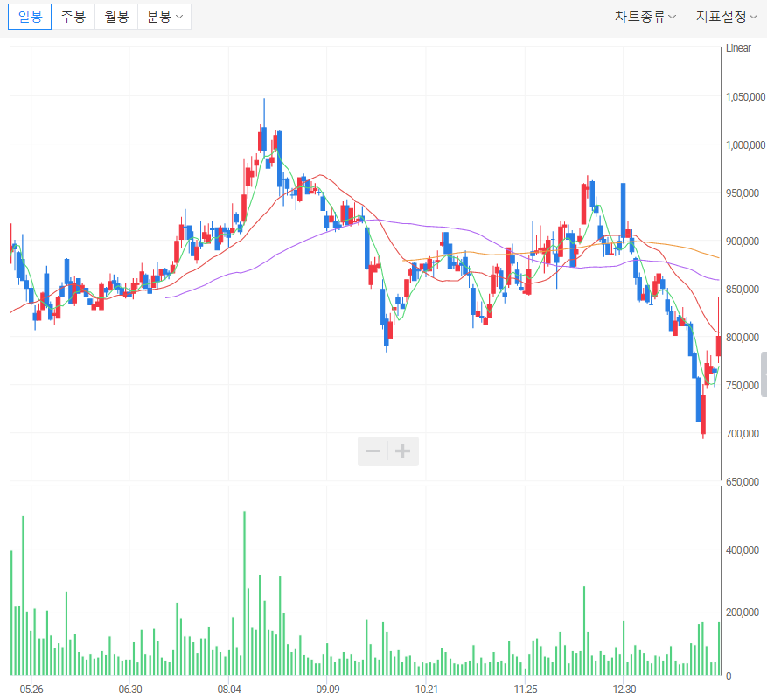This screenshot has width=767, height=700.
Task: Select the 일봉 daily chart tab
Action: [30, 17]
